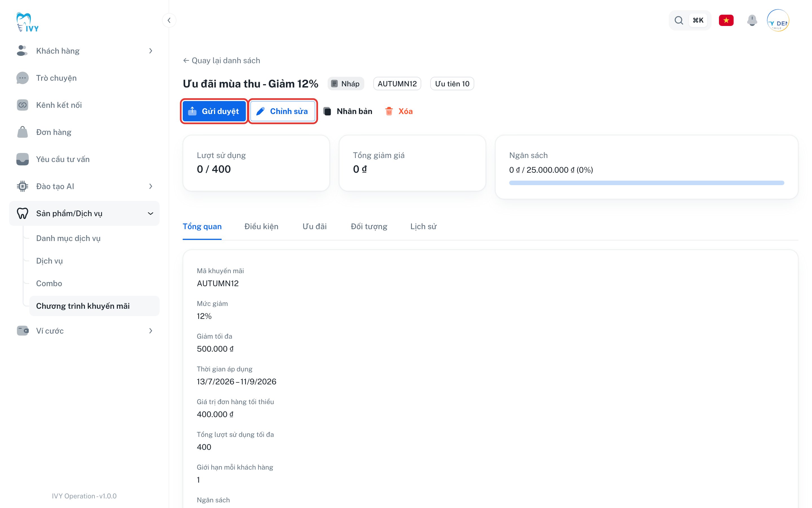812x508 pixels.
Task: Click the budget text 0 ₫ / 25.000.000 ₫ (0%)
Action: click(x=551, y=170)
